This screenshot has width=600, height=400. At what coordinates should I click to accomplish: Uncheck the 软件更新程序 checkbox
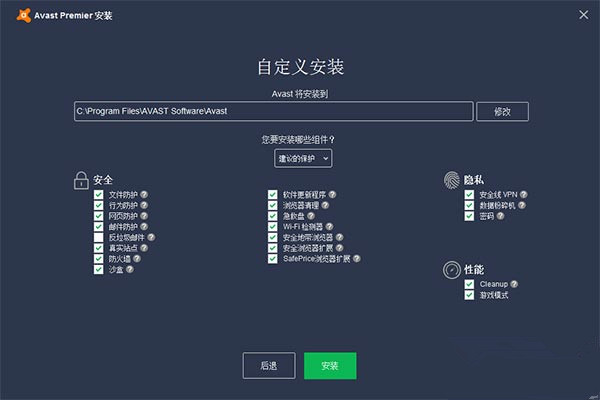click(x=273, y=194)
